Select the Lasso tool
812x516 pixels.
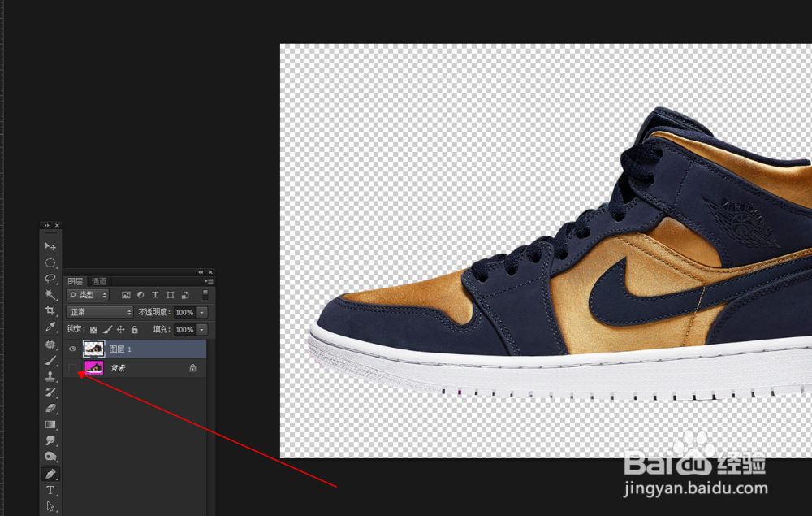tap(50, 279)
